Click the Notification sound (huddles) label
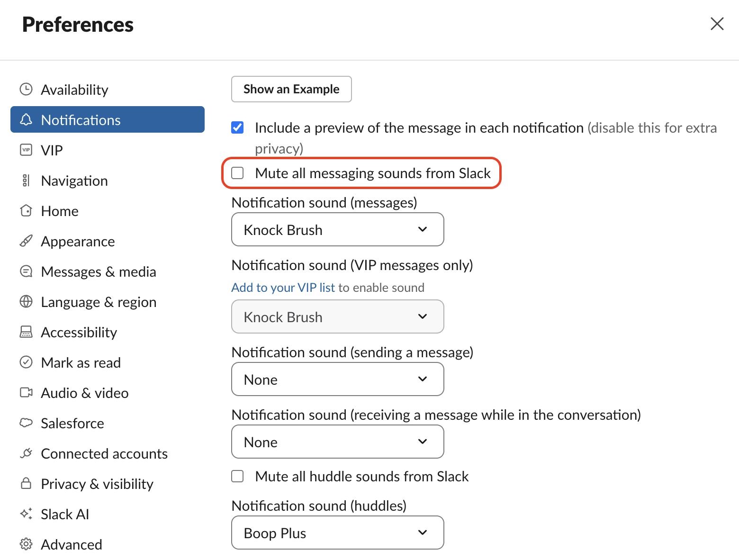The width and height of the screenshot is (739, 560). (x=319, y=506)
